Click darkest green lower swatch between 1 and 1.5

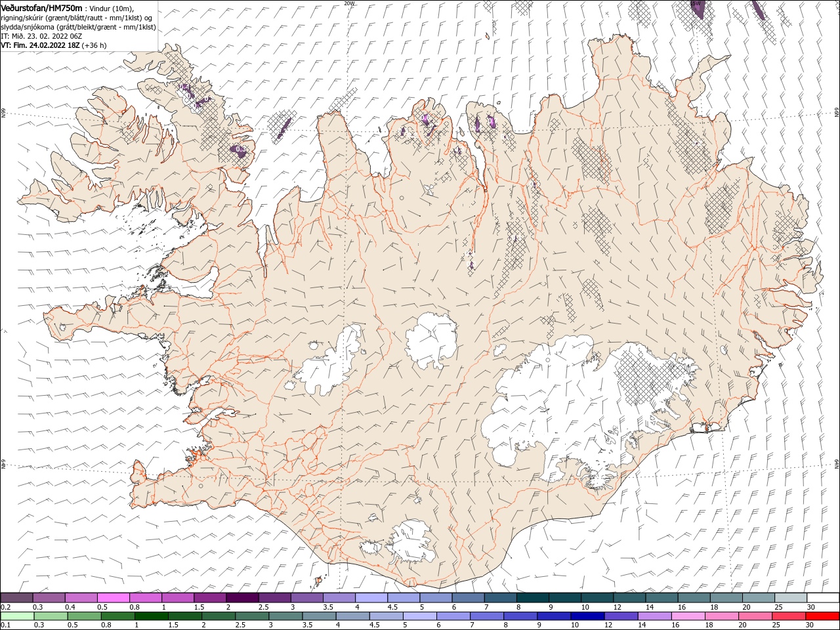(x=151, y=616)
